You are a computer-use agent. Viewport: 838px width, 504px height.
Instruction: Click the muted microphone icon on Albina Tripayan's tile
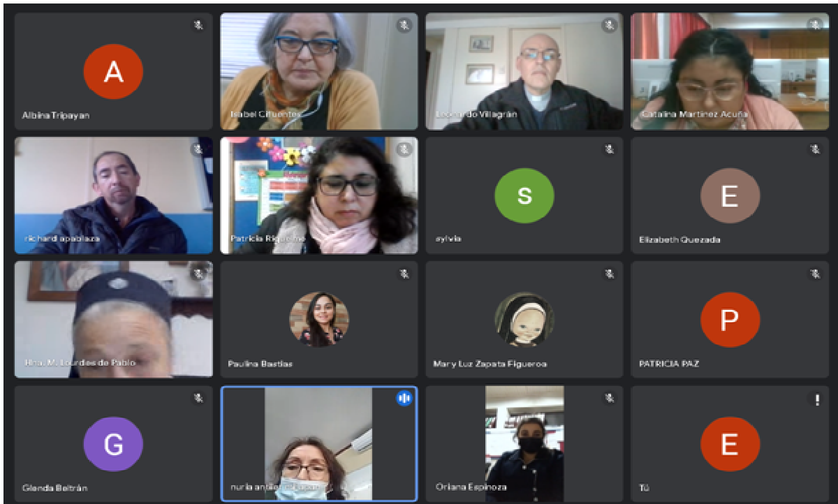click(x=198, y=26)
